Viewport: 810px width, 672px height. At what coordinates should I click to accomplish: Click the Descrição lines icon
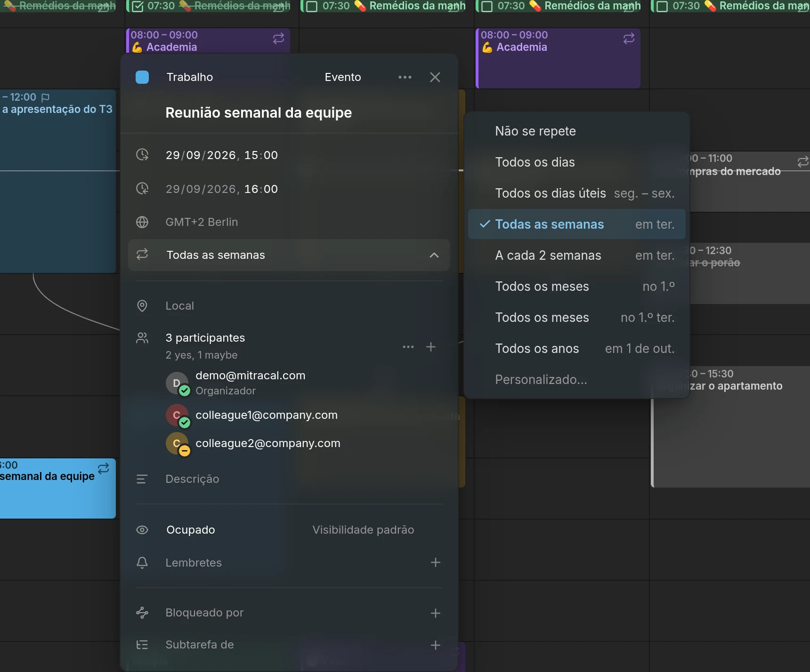(142, 479)
